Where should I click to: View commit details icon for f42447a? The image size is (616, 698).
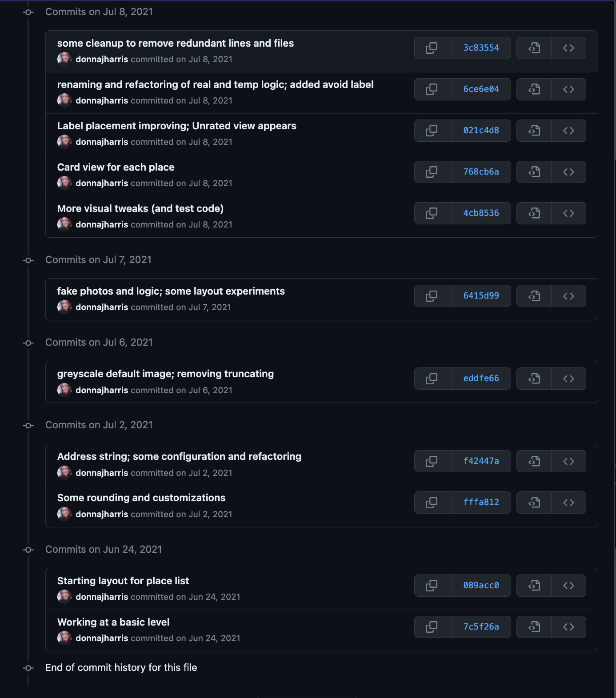point(534,461)
